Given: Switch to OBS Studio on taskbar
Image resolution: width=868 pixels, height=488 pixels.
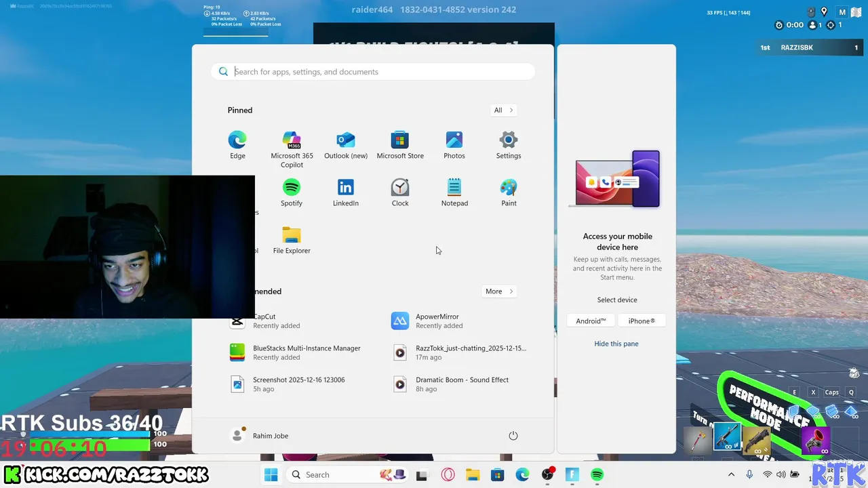Looking at the screenshot, I should [547, 475].
